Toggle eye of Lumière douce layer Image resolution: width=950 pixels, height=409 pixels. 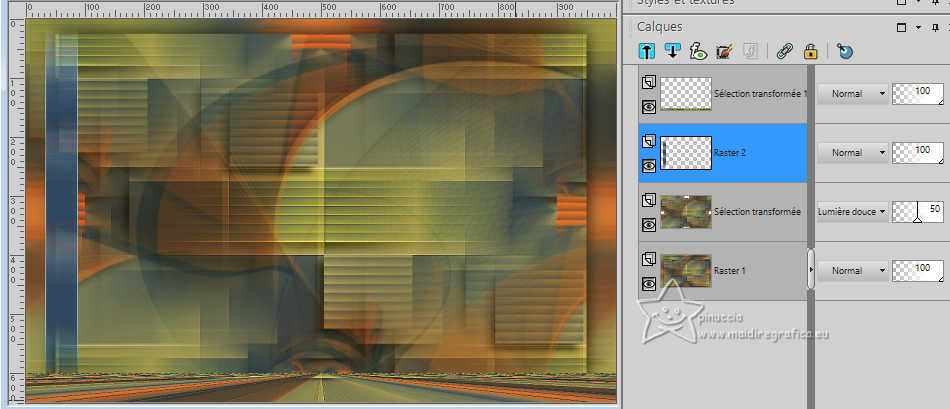point(649,225)
